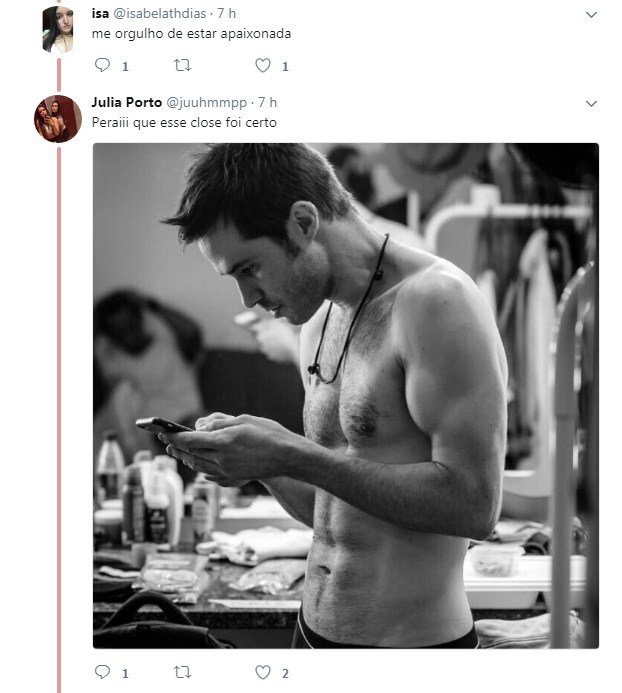Toggle the heart on Julia Porto's tweet
The height and width of the screenshot is (693, 622).
(x=263, y=673)
